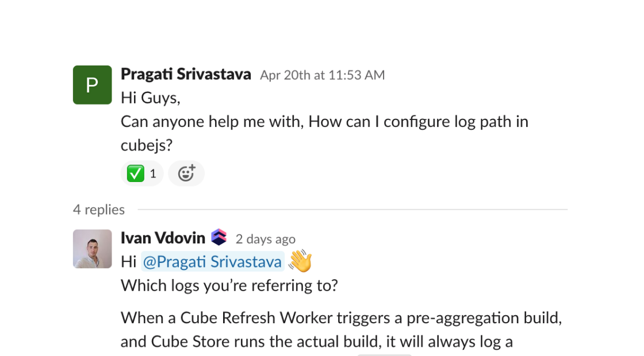Open the replies thread under Pragati's question
Viewport: 644px width, 356px height.
(x=99, y=210)
